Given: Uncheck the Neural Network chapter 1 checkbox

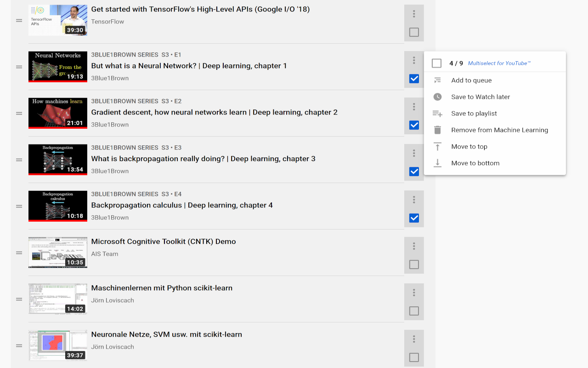Looking at the screenshot, I should [x=414, y=79].
